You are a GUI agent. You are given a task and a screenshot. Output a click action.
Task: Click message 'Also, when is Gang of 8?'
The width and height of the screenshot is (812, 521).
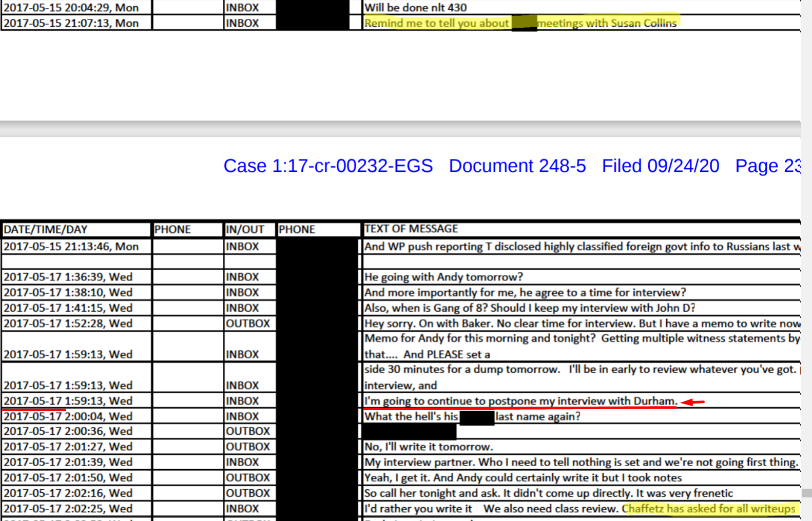click(530, 308)
